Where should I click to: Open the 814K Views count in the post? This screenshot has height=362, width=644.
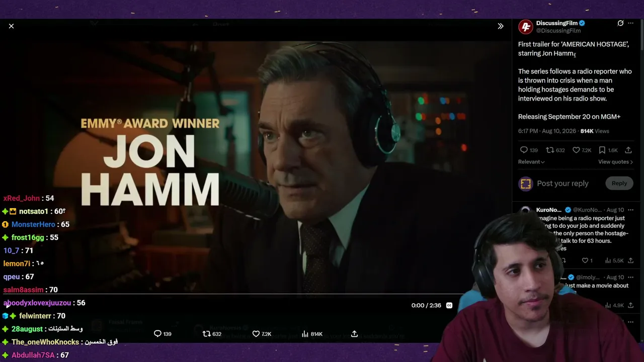pyautogui.click(x=595, y=131)
